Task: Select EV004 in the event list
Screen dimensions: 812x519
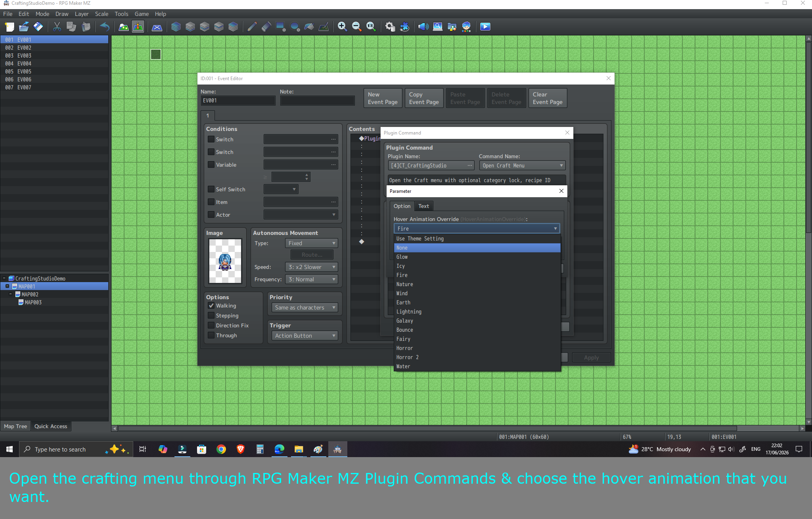Action: pyautogui.click(x=54, y=63)
